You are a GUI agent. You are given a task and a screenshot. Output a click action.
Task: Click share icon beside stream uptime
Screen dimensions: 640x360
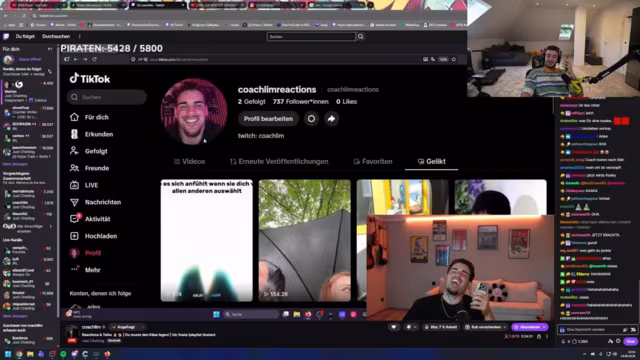click(x=539, y=337)
